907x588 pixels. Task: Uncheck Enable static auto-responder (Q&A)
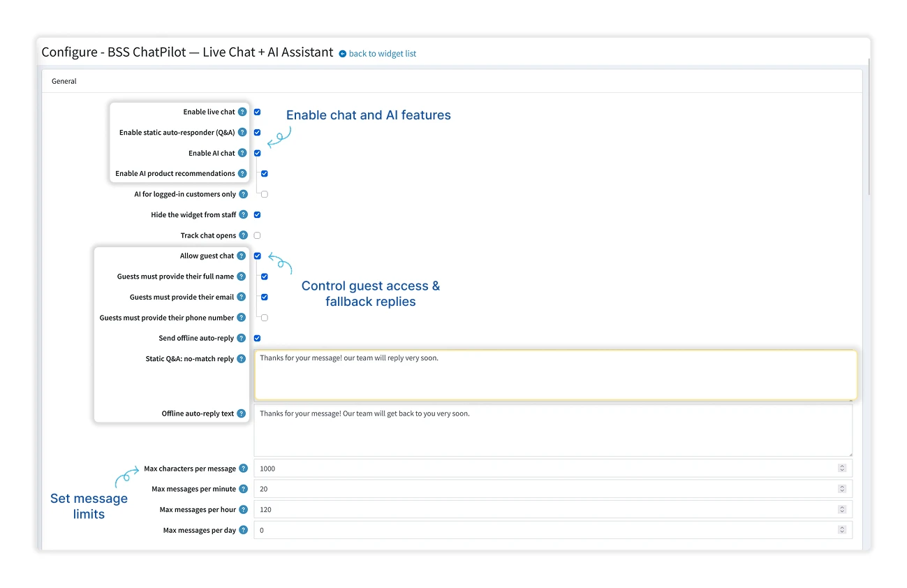pyautogui.click(x=258, y=132)
